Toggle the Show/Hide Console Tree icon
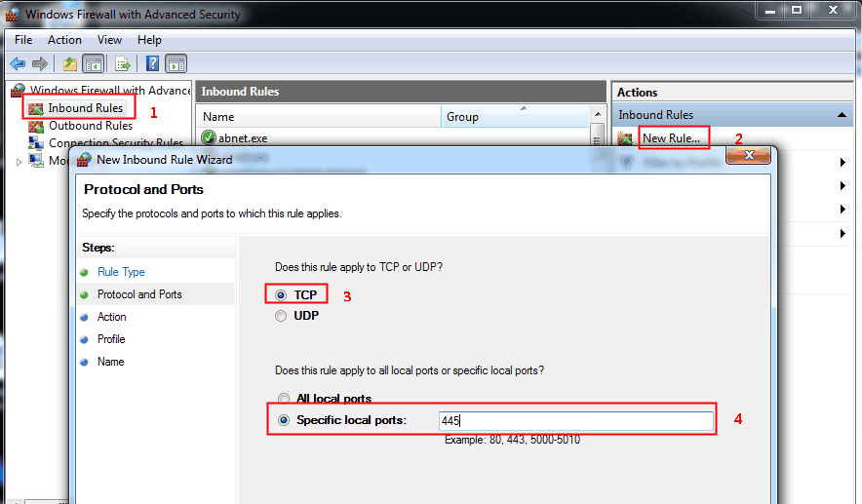862x504 pixels. click(94, 63)
